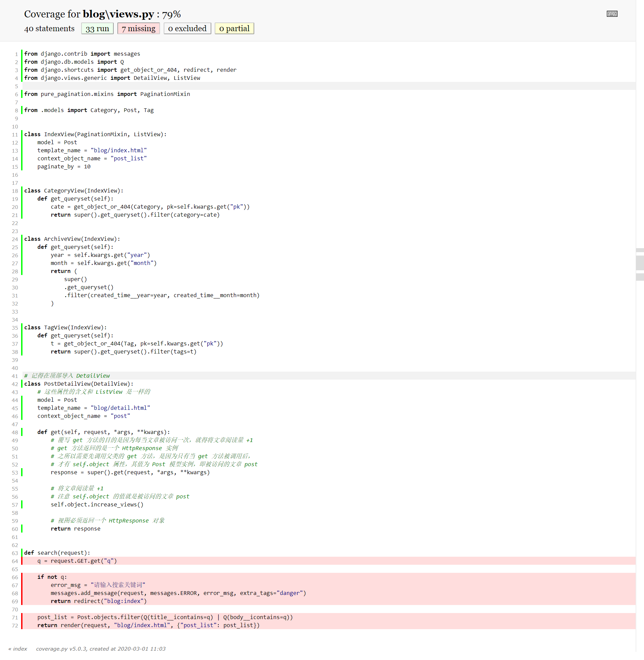This screenshot has height=660, width=644.
Task: Click the 'class PostDetailView(DetailView):' line
Action: tap(78, 384)
